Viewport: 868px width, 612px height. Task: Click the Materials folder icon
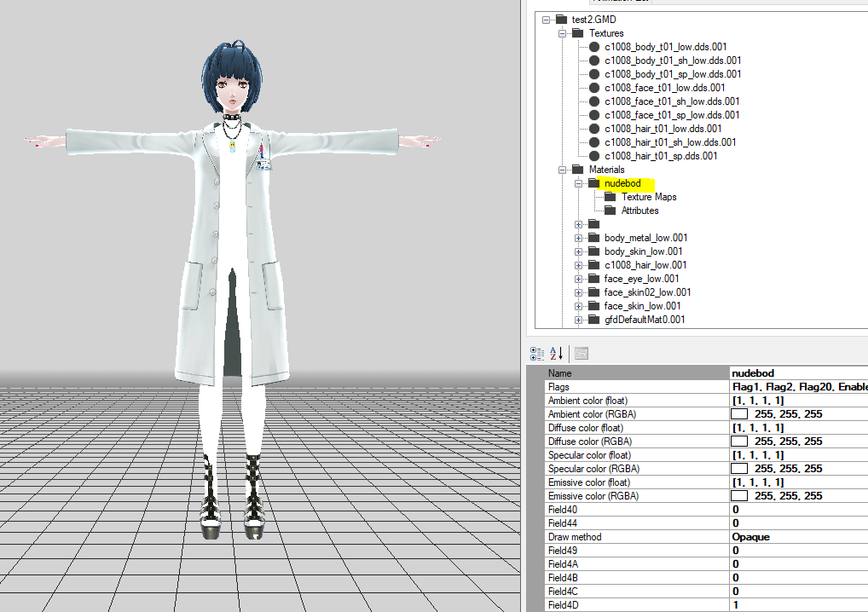(x=577, y=170)
